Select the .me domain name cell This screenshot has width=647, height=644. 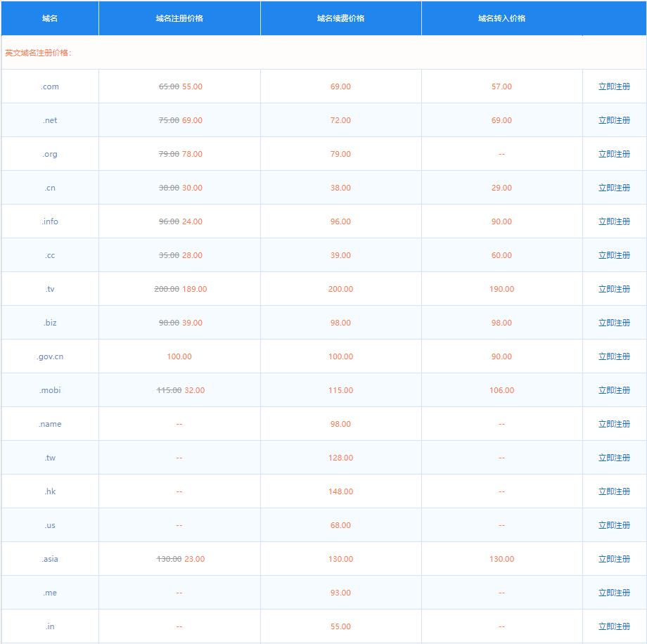click(50, 593)
